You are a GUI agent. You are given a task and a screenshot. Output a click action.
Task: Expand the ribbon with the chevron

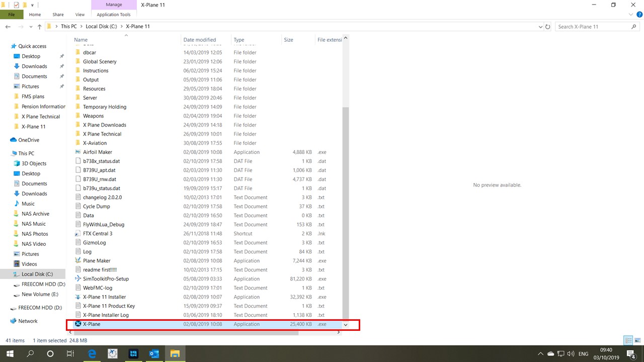(631, 15)
